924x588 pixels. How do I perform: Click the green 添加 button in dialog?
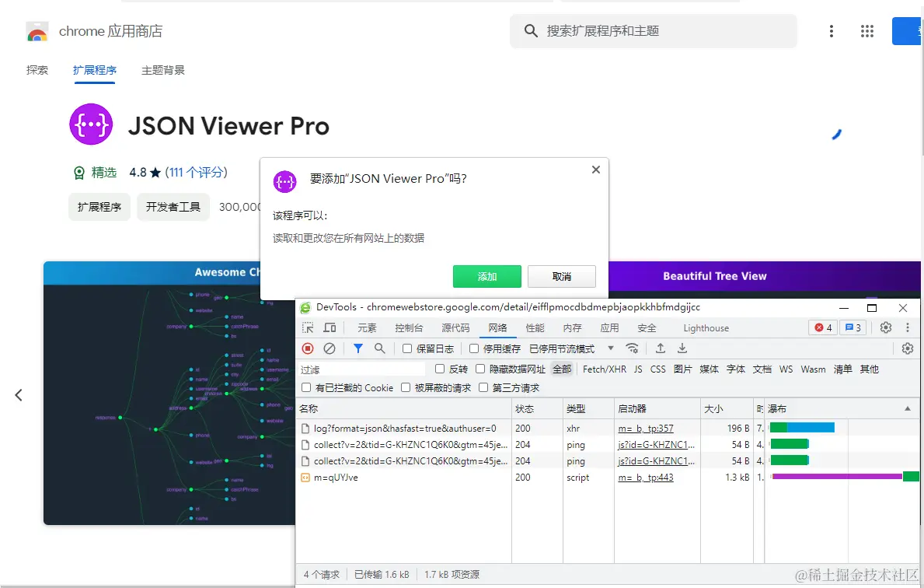pyautogui.click(x=486, y=277)
